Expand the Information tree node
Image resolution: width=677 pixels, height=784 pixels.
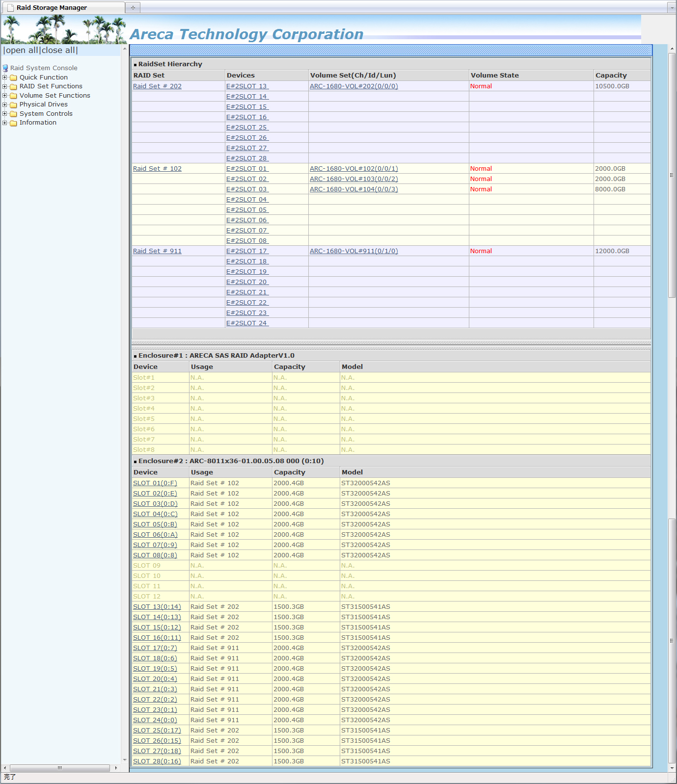(5, 123)
